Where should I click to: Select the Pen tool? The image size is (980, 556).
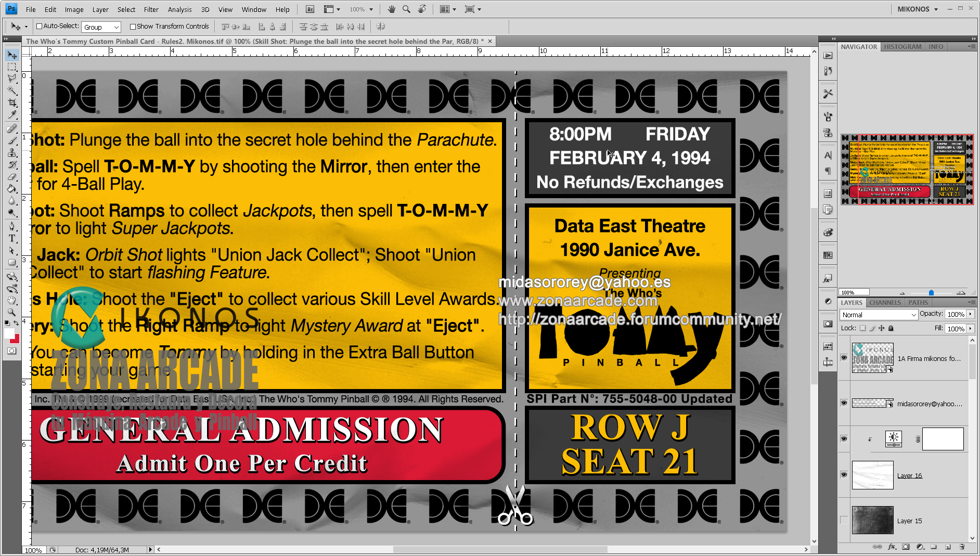[12, 226]
